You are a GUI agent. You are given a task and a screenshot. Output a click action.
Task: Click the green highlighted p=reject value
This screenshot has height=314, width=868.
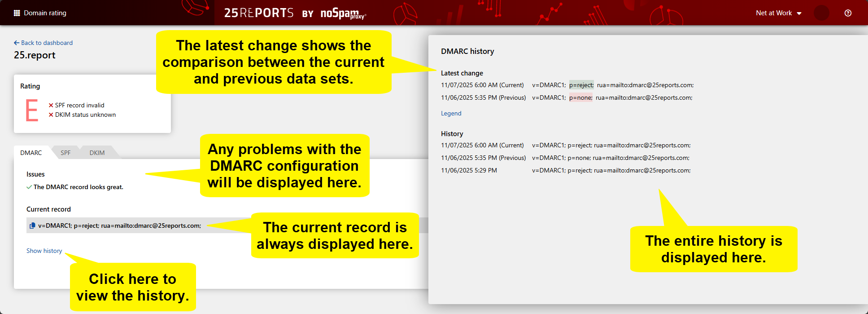pos(581,85)
